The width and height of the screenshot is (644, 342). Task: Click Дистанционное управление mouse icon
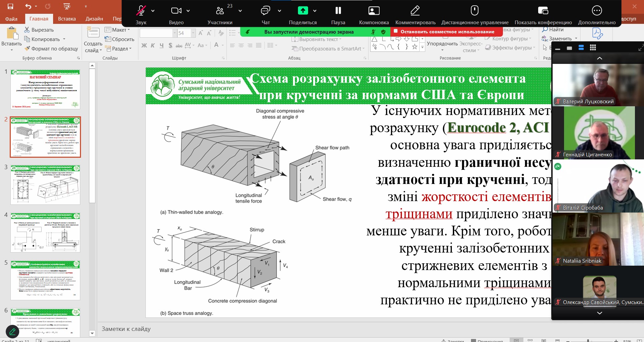click(x=474, y=11)
